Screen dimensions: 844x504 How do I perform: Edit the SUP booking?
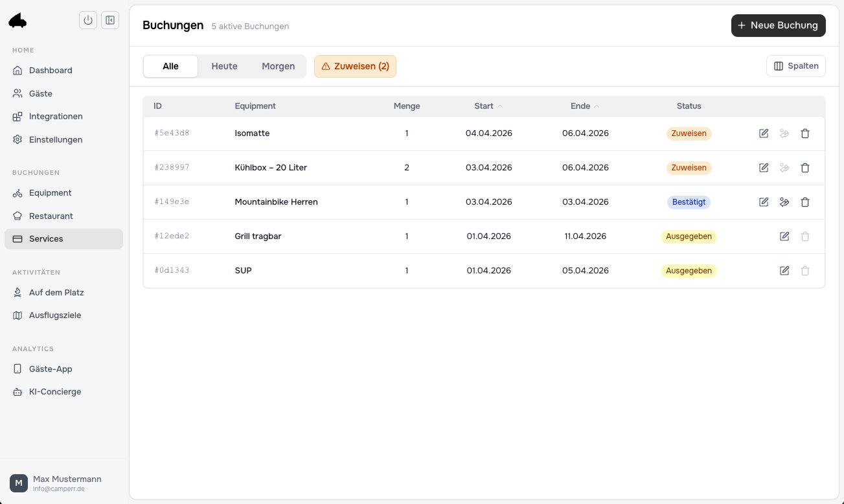point(784,271)
